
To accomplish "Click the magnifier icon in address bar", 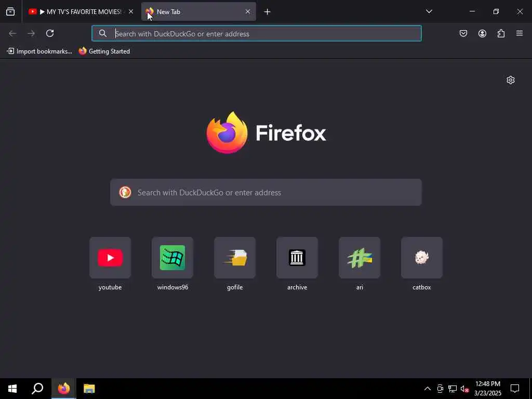I will click(103, 33).
